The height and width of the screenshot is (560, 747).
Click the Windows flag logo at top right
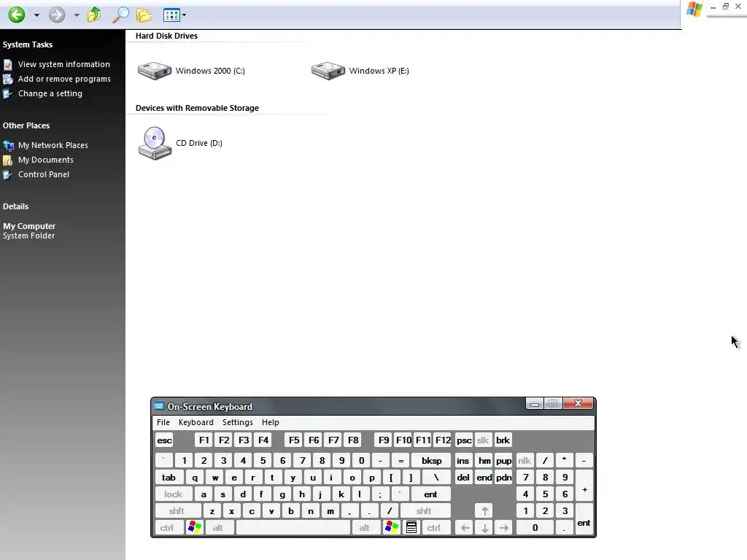(x=694, y=9)
